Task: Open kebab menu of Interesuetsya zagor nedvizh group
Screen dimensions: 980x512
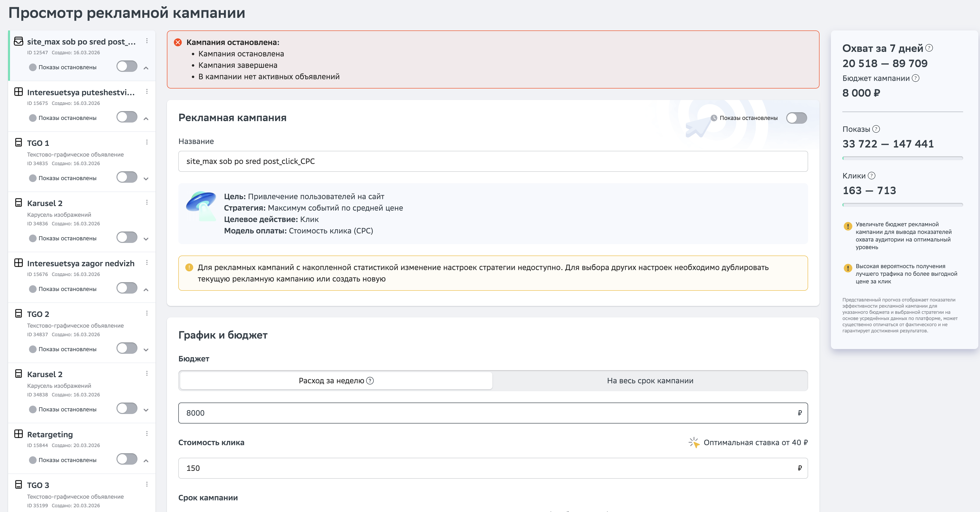Action: (x=147, y=263)
